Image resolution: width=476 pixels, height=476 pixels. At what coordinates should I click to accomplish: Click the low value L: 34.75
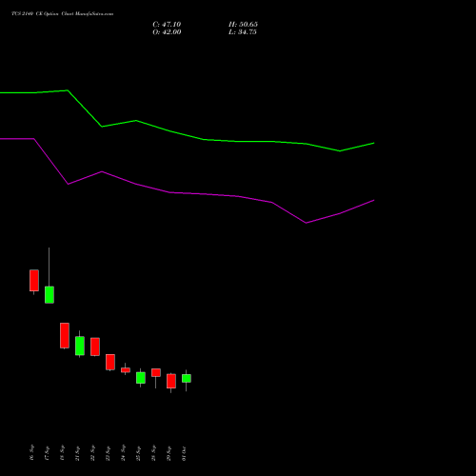[x=243, y=32]
